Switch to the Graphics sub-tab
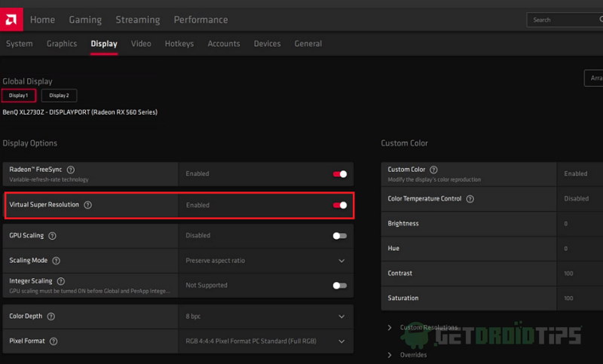 (x=62, y=44)
